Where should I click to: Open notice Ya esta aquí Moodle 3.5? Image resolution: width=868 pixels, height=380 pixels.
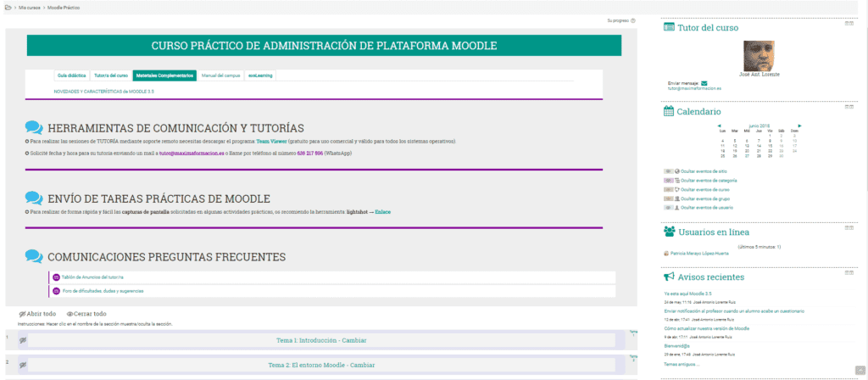coord(687,293)
